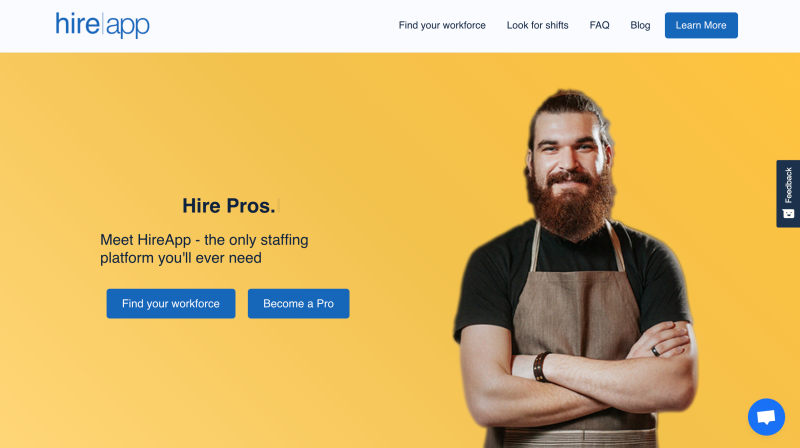Screen dimensions: 800x448
Task: Open Find your workforce in the top navigation
Action: [x=442, y=25]
